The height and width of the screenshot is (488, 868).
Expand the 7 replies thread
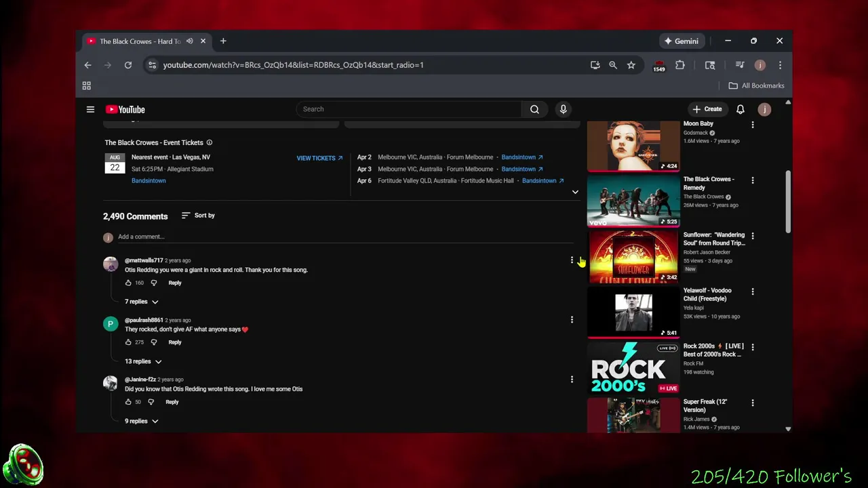click(142, 302)
